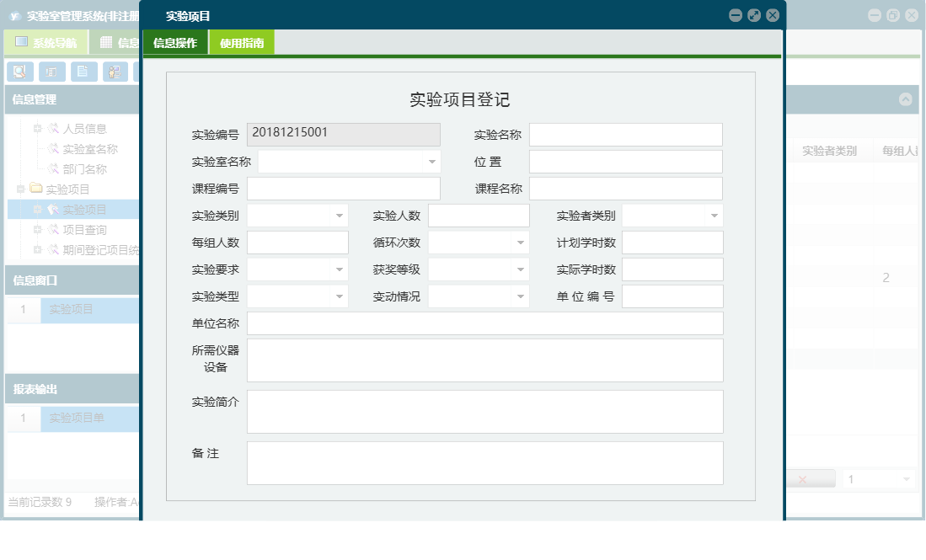Open the 循环次数 dropdown
The height and width of the screenshot is (560, 926).
point(520,243)
